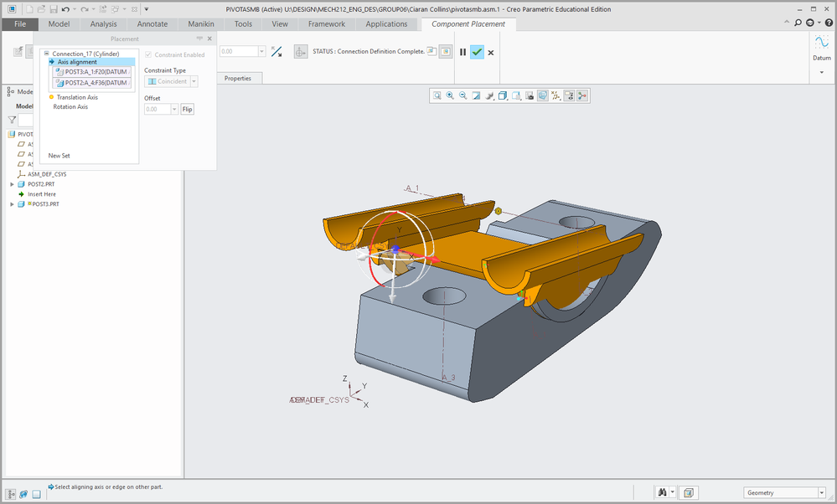Switch to the Properties tab

pyautogui.click(x=237, y=78)
